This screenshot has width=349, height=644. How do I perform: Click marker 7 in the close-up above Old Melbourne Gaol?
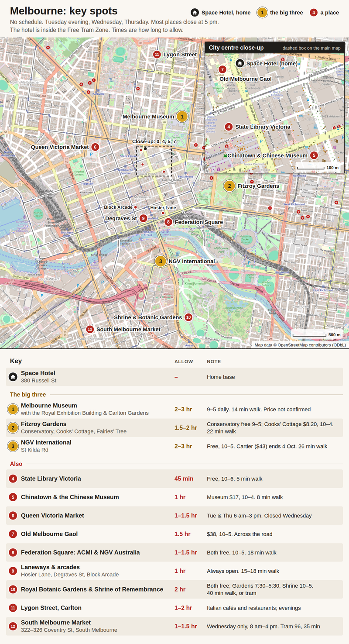pyautogui.click(x=222, y=69)
